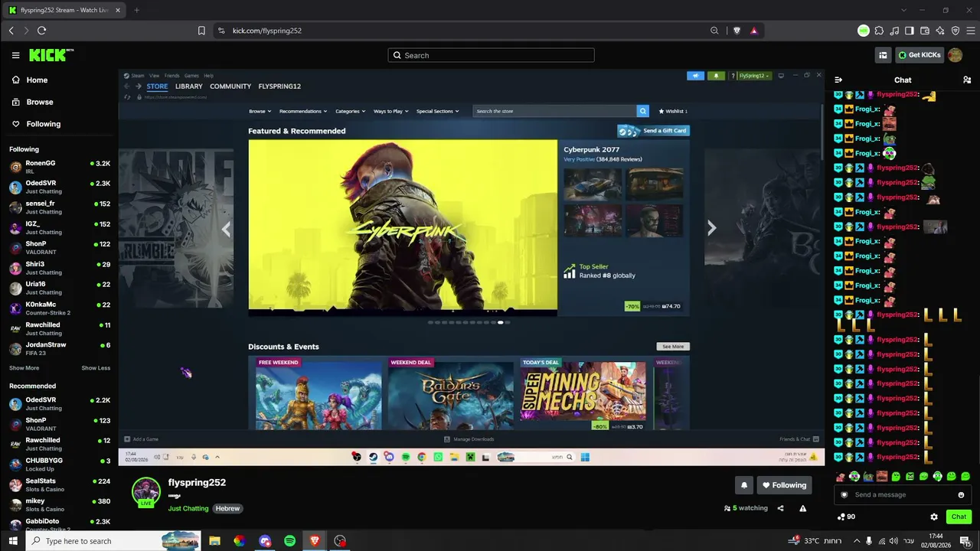
Task: Bookmark this page with the bookmark icon
Action: 201,31
